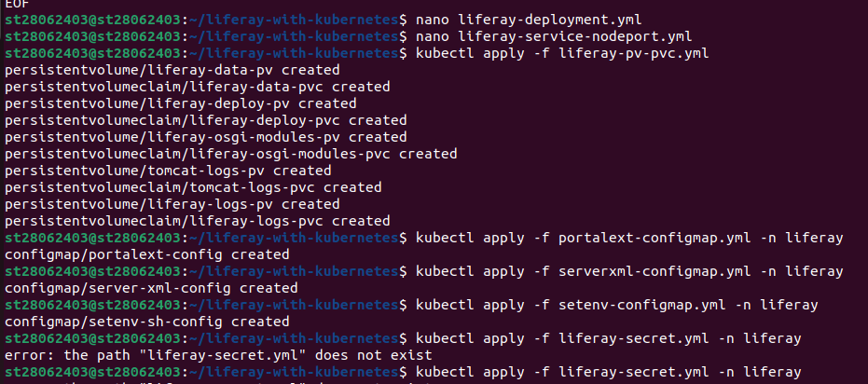Screen dimensions: 868x384
Task: Select 'configmap/server-xml-config created' output line
Action: (151, 288)
